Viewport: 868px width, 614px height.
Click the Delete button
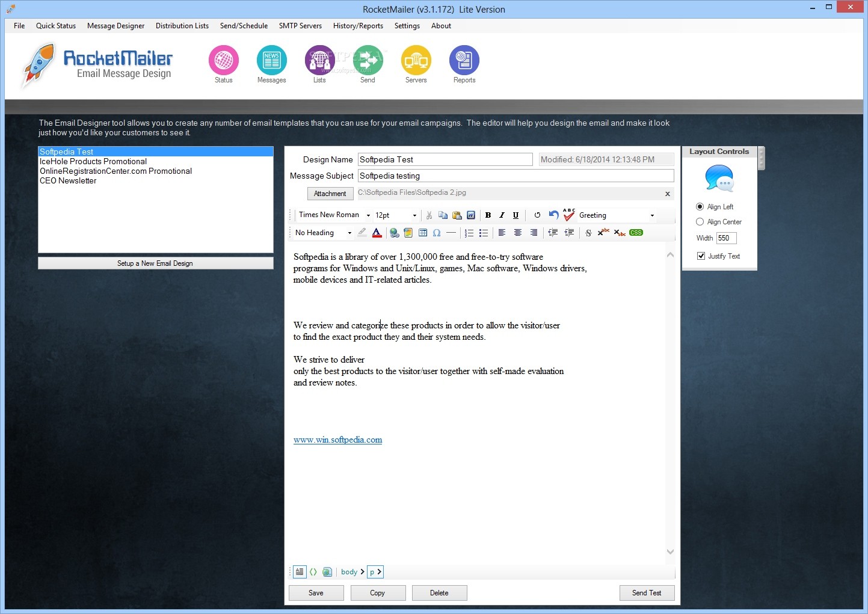440,593
